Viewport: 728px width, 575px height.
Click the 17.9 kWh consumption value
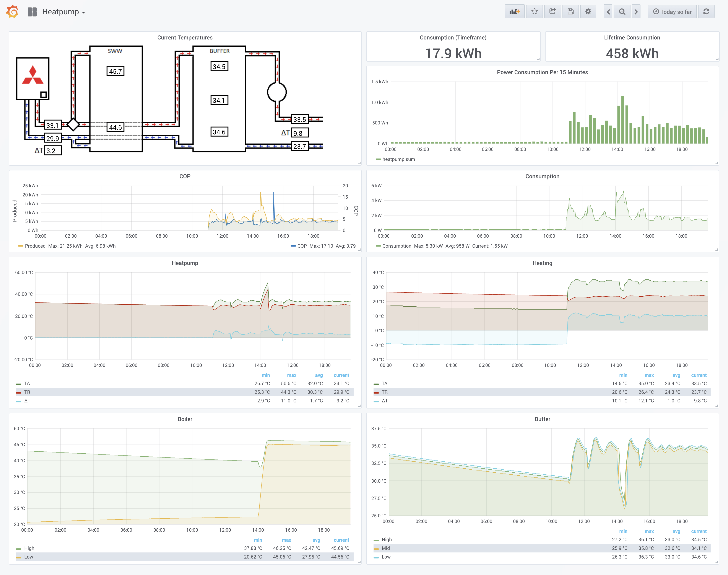453,53
